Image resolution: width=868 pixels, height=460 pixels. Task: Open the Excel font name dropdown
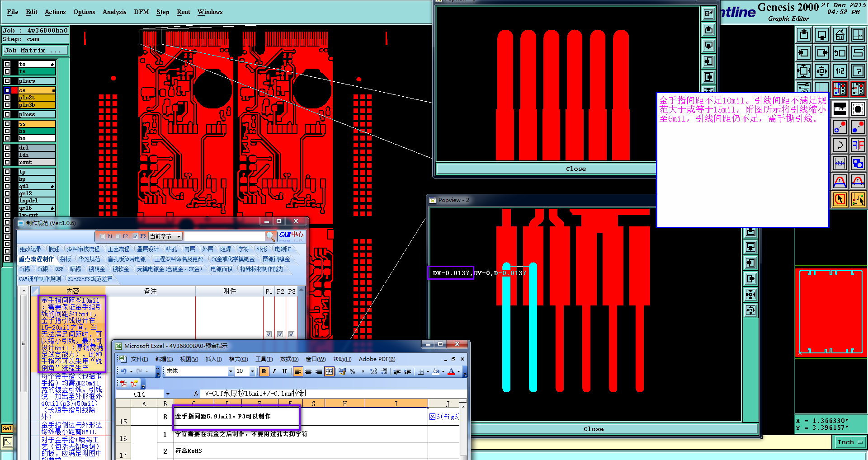(231, 371)
